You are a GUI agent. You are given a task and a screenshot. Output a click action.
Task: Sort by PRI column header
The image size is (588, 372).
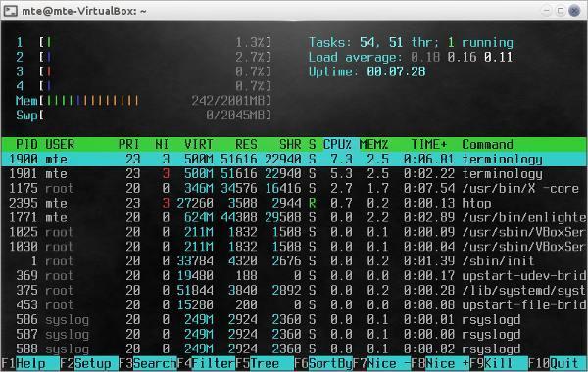(x=129, y=144)
